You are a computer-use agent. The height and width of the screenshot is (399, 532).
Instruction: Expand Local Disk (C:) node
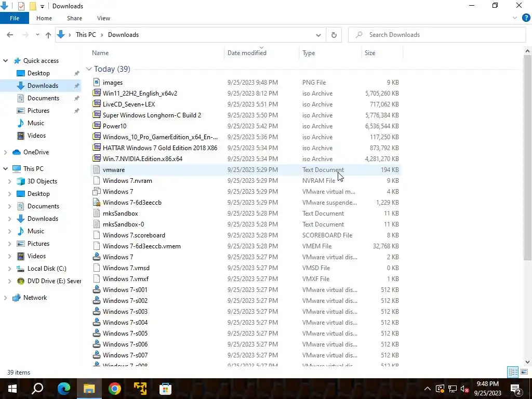9,269
